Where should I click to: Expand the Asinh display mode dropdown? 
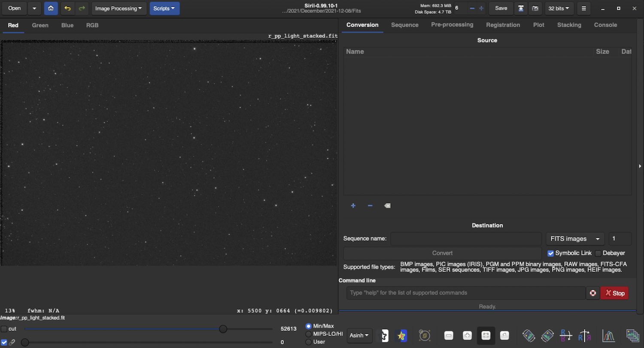tap(359, 335)
